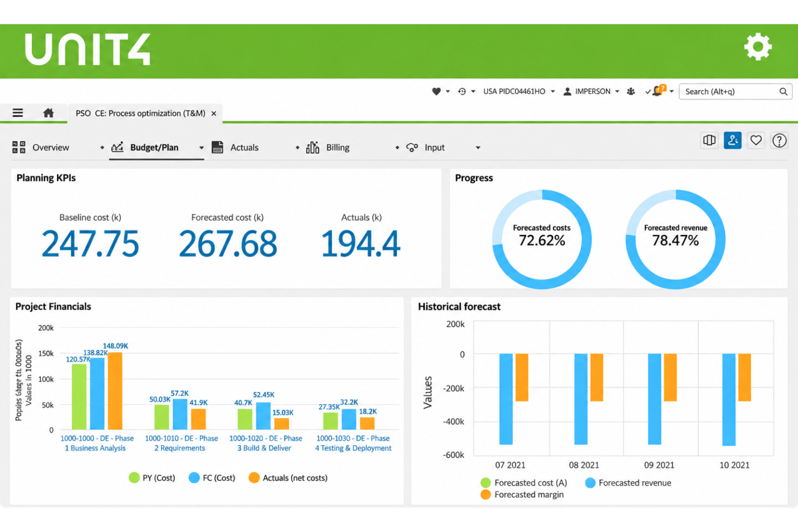Click the Billing bar chart icon
Screen dimensions: 798x532
313,147
